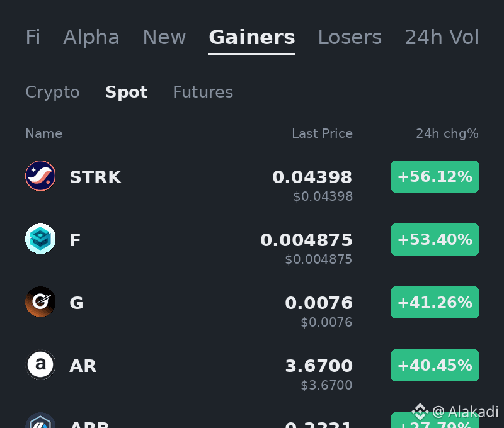504x428 pixels.
Task: Switch to the New tab
Action: coord(164,37)
